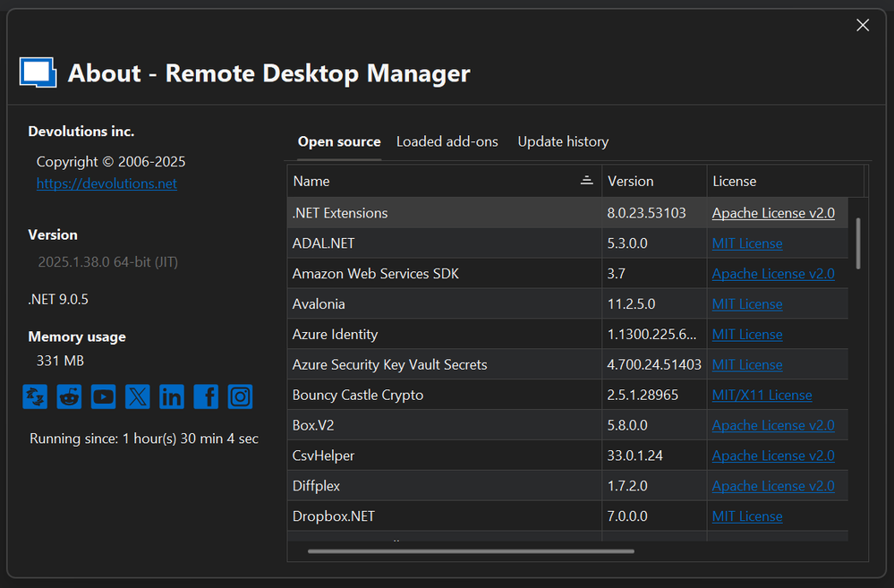Click the Running since uptime text
Image resolution: width=894 pixels, height=588 pixels.
(144, 439)
